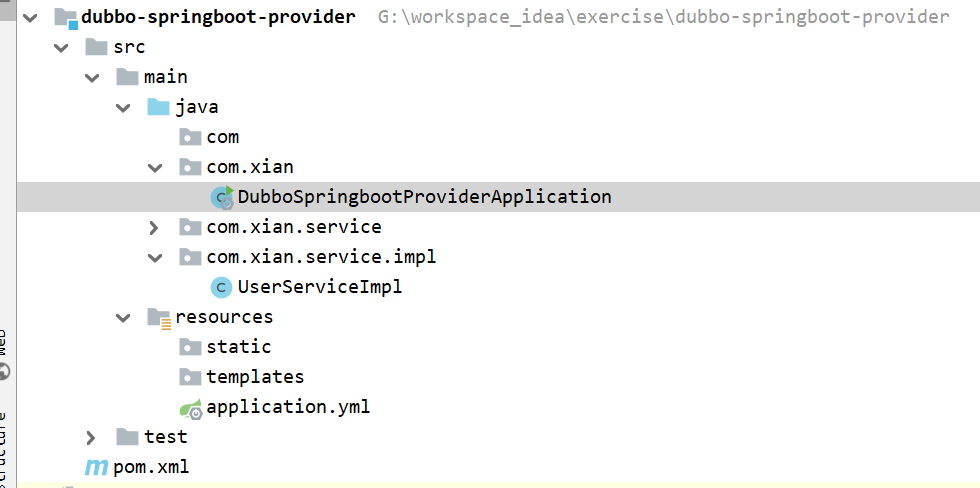This screenshot has width=980, height=488.
Task: Select the pom.xml file
Action: pos(151,467)
